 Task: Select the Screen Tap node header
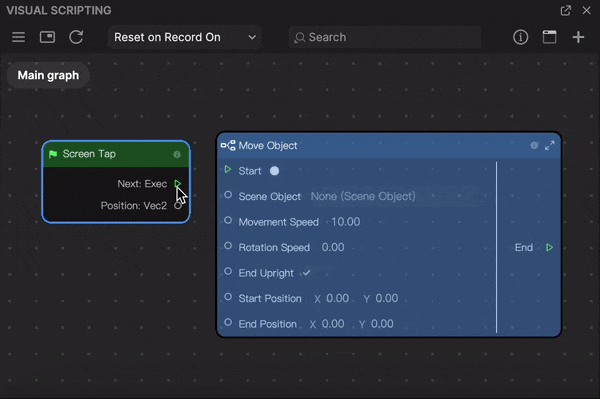pyautogui.click(x=116, y=154)
